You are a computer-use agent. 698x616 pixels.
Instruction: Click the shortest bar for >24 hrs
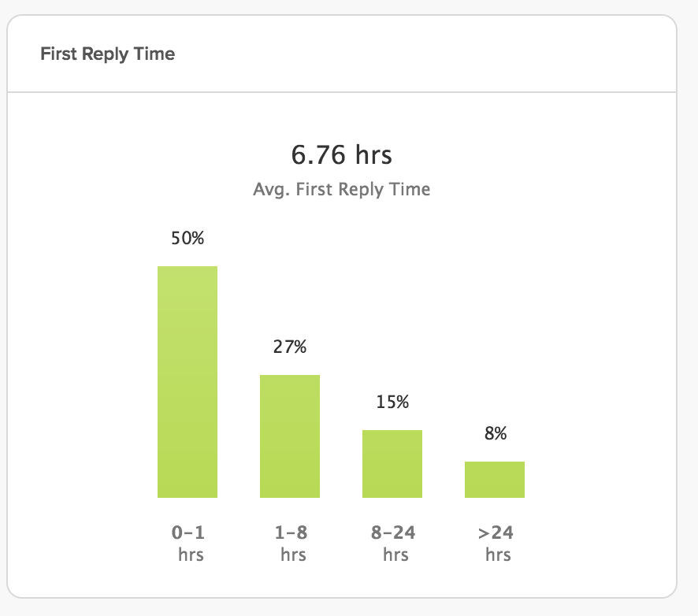(x=495, y=480)
